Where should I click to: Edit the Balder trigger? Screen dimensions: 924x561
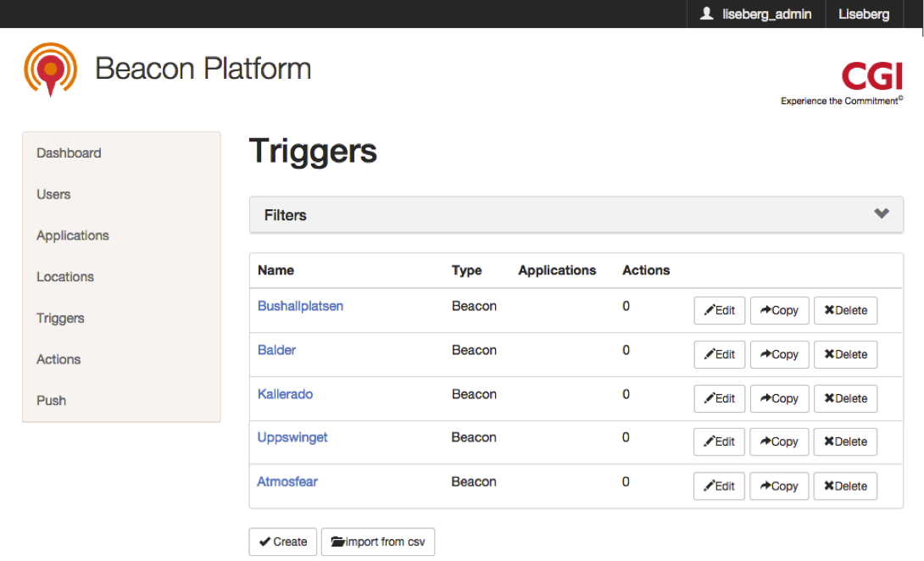720,355
